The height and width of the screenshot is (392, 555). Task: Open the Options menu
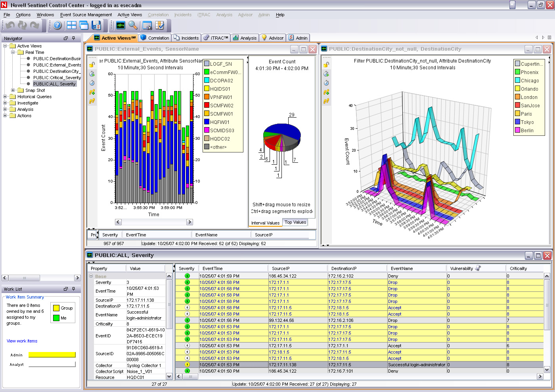23,15
